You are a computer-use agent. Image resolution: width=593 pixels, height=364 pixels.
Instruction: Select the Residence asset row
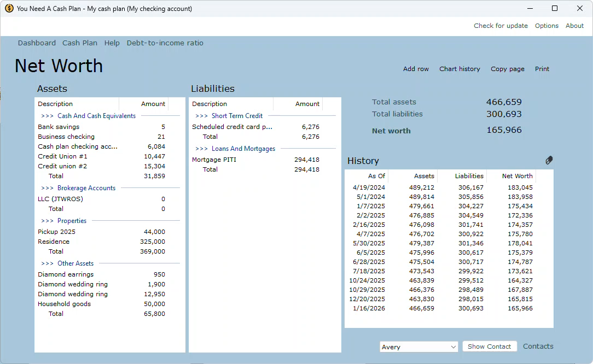click(x=54, y=242)
